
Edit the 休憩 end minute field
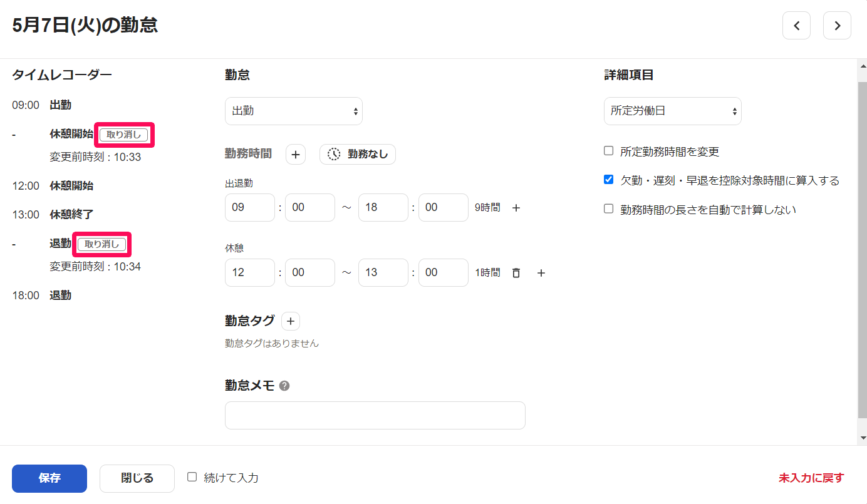444,272
